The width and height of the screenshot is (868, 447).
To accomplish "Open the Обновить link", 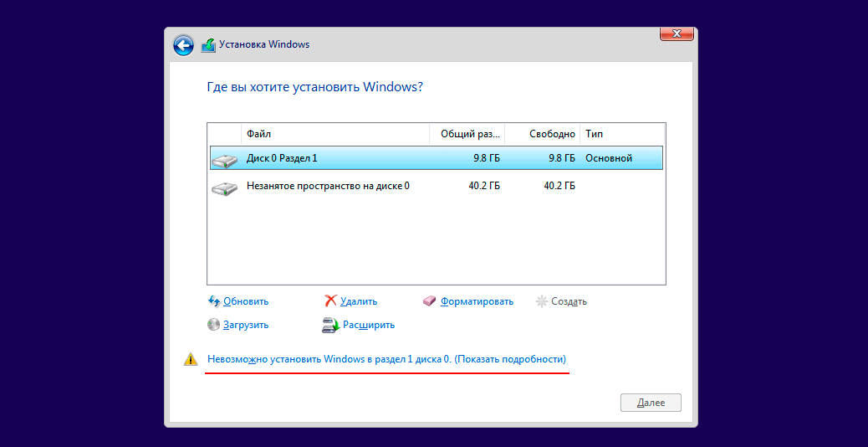I will point(246,301).
